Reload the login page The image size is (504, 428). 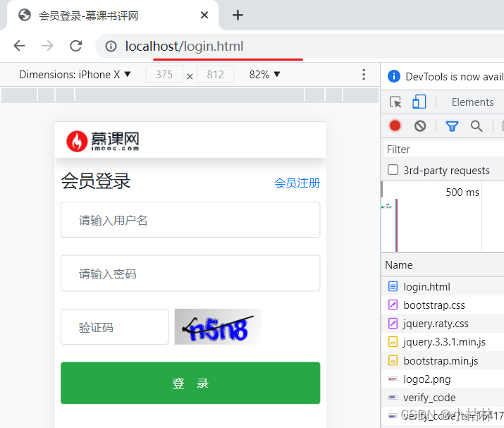(76, 46)
